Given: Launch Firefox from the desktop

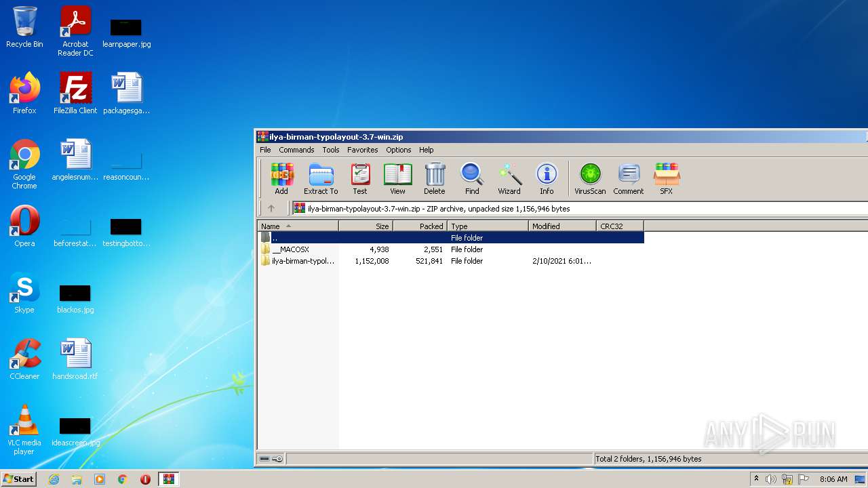Looking at the screenshot, I should point(24,94).
